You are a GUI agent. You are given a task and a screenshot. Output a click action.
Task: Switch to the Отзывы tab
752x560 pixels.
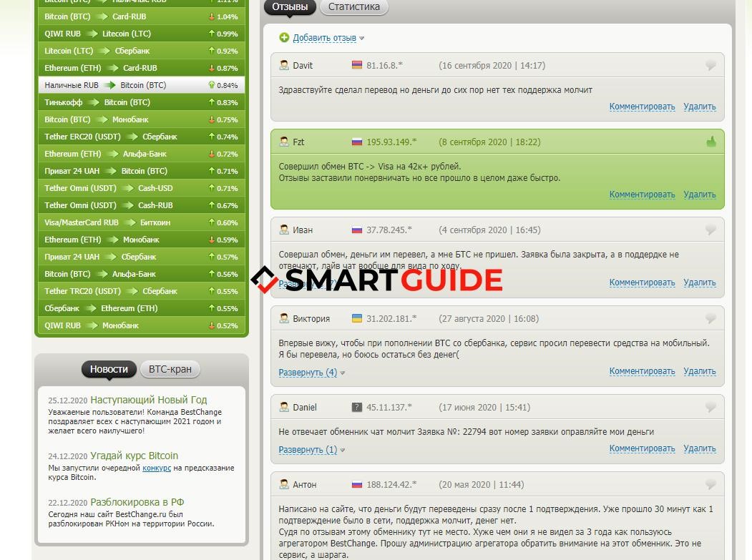pyautogui.click(x=290, y=7)
